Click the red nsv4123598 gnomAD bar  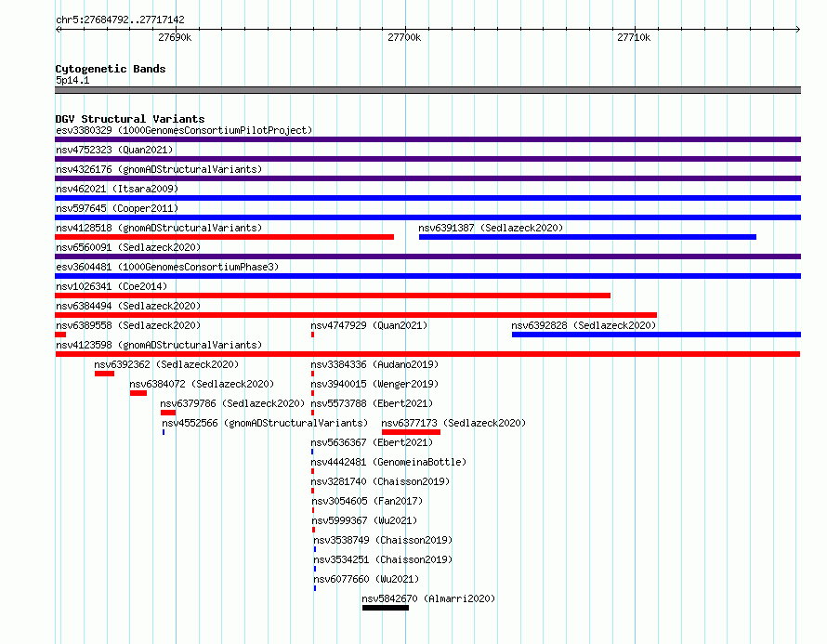point(427,354)
